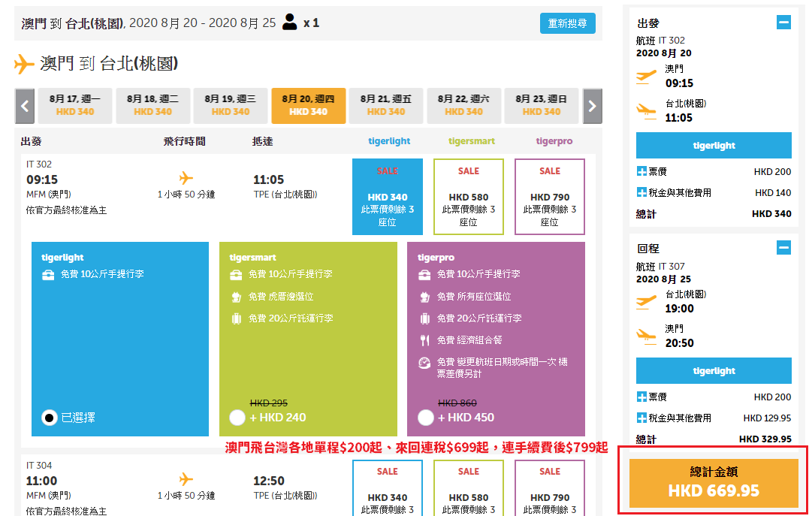The height and width of the screenshot is (516, 812).
Task: Collapse the 回程 return summary panel
Action: tap(783, 248)
